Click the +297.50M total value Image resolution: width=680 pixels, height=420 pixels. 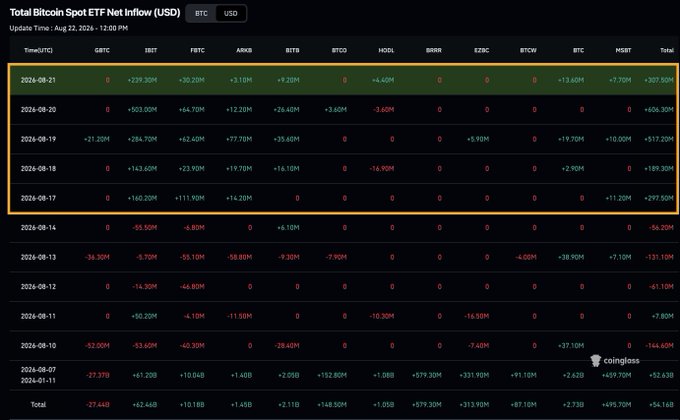coord(659,198)
